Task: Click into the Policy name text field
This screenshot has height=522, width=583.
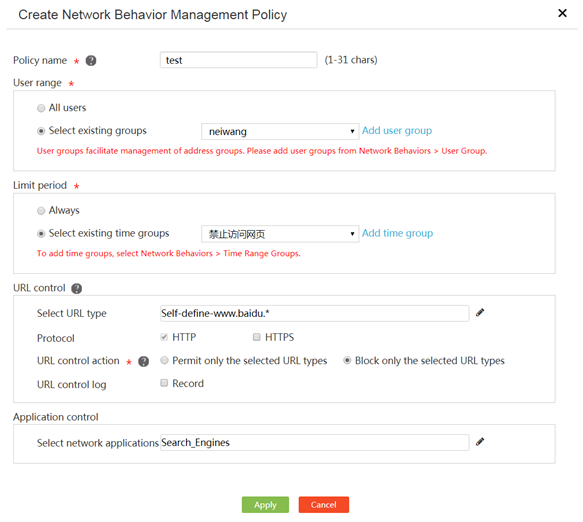Action: click(238, 60)
